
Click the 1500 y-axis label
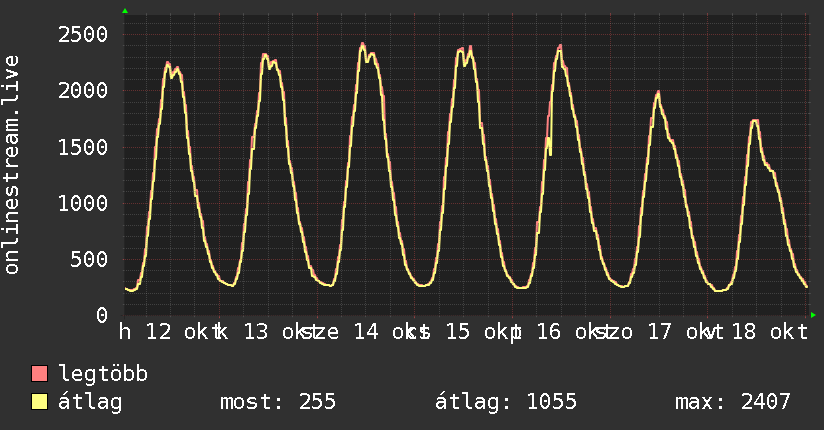tap(83, 147)
